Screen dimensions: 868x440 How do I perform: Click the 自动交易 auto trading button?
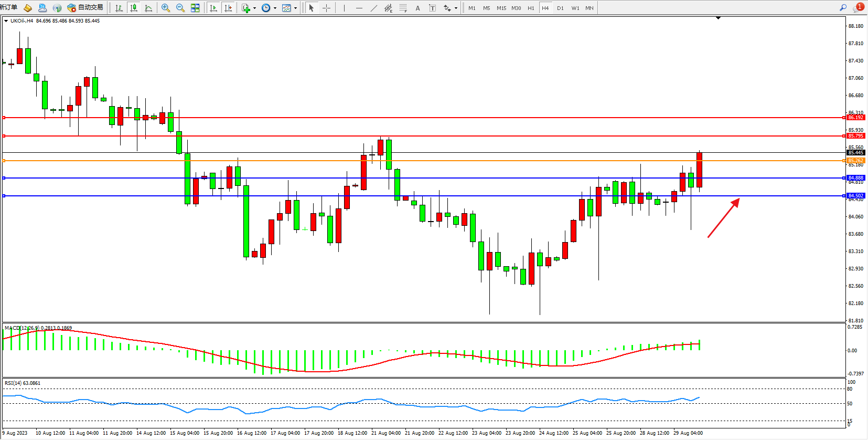85,7
